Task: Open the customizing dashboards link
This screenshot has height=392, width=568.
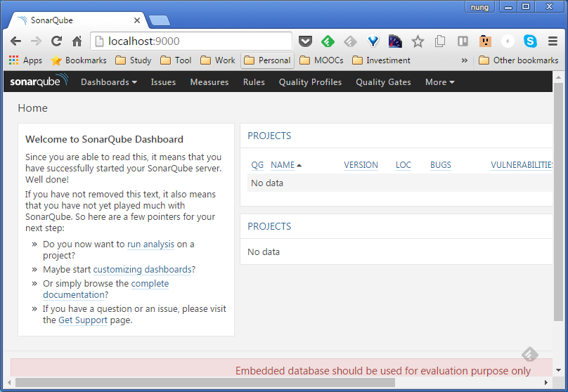Action: tap(143, 270)
